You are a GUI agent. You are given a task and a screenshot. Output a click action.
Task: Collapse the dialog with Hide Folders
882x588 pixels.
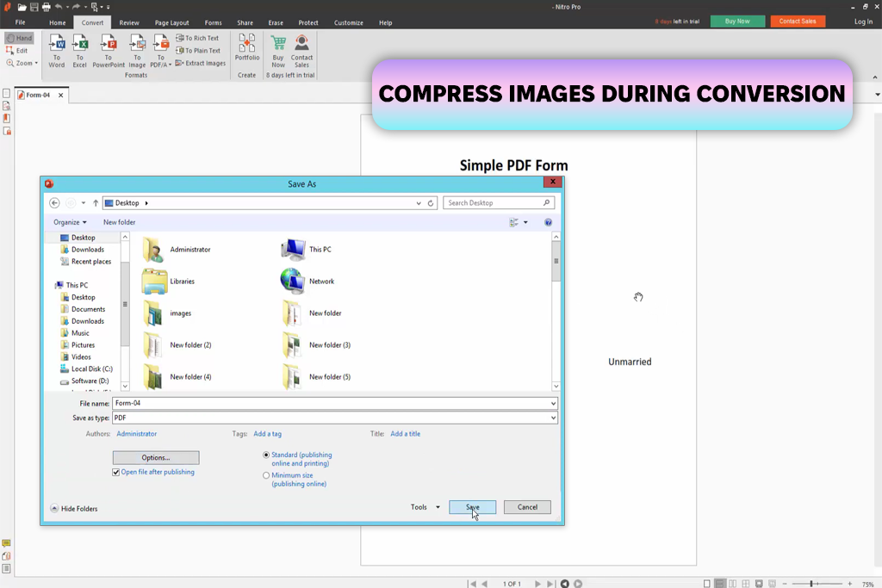[74, 509]
